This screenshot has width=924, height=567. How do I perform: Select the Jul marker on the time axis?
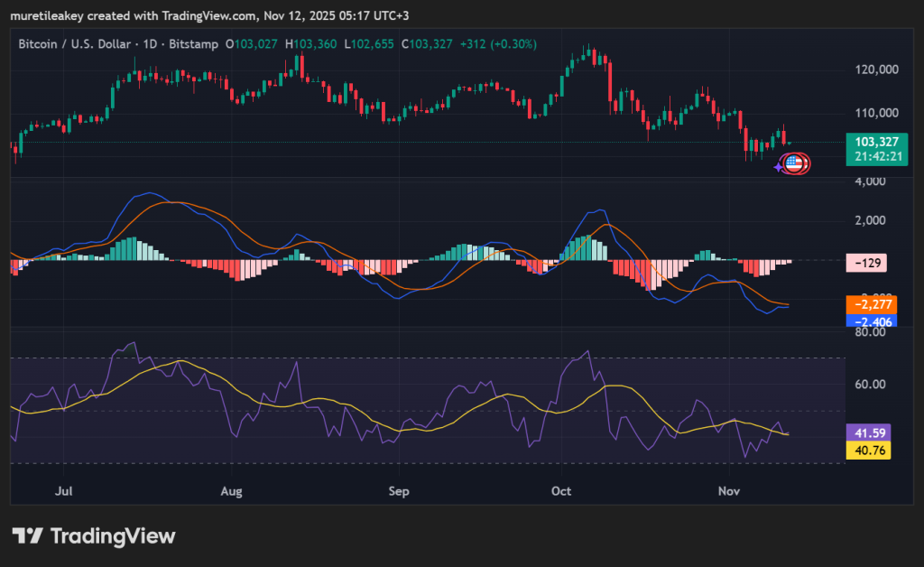coord(64,492)
